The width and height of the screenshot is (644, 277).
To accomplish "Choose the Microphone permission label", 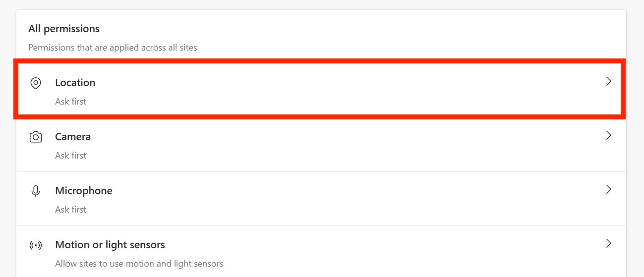I will [84, 191].
